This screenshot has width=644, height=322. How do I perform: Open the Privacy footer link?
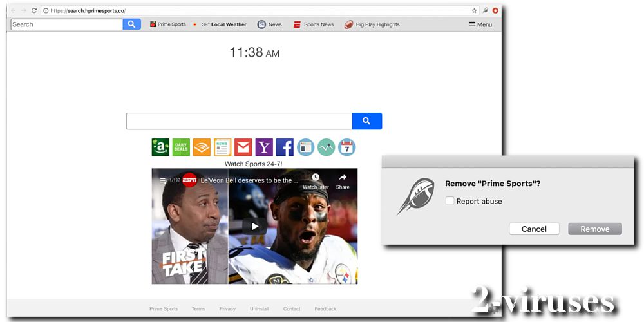(x=227, y=309)
